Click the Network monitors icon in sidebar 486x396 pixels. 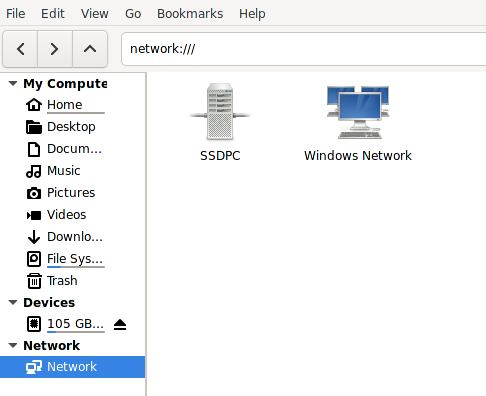tap(34, 367)
